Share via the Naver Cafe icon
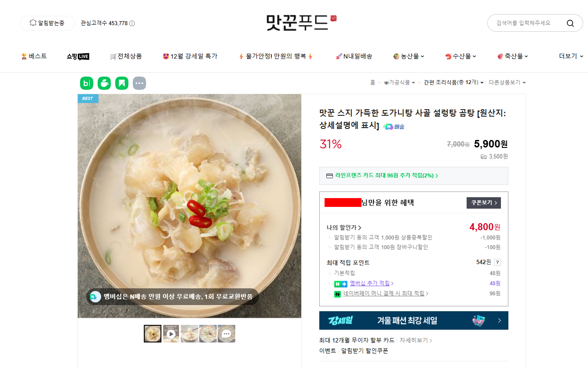The height and width of the screenshot is (368, 588). [104, 83]
